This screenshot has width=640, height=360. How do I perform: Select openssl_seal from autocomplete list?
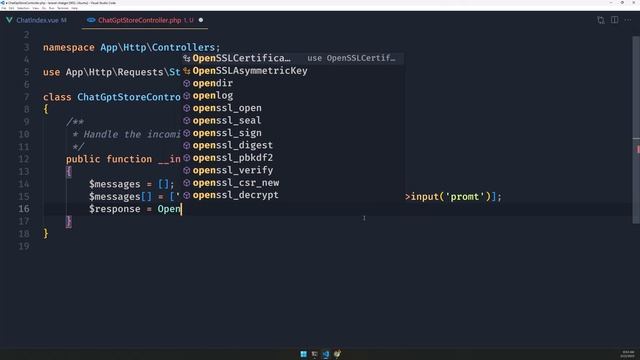point(293,120)
